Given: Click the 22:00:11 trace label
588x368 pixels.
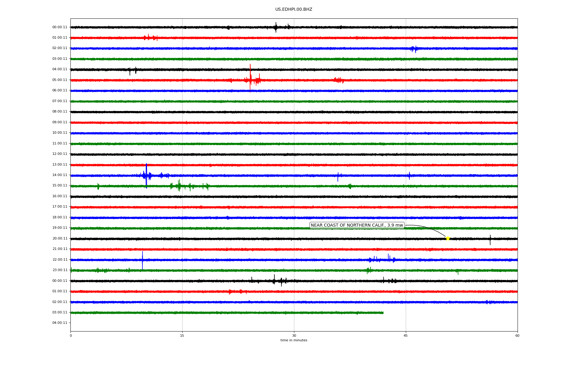Looking at the screenshot, I should click(x=60, y=260).
